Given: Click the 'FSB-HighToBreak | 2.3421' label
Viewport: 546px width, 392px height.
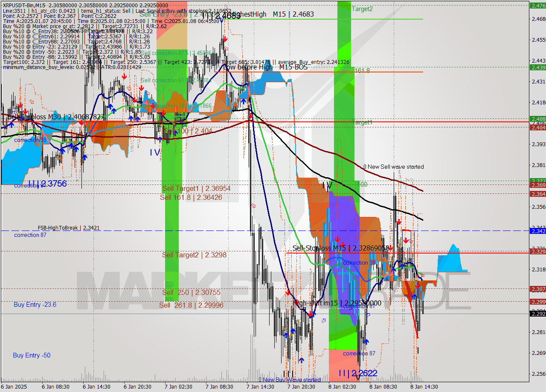Looking at the screenshot, I should click(x=69, y=228).
